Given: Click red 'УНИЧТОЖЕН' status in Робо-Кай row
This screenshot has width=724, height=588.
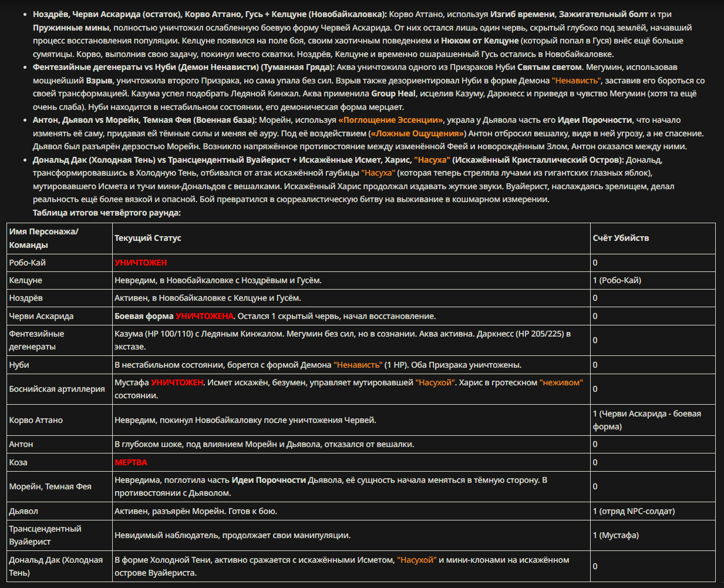Looking at the screenshot, I should click(141, 263).
